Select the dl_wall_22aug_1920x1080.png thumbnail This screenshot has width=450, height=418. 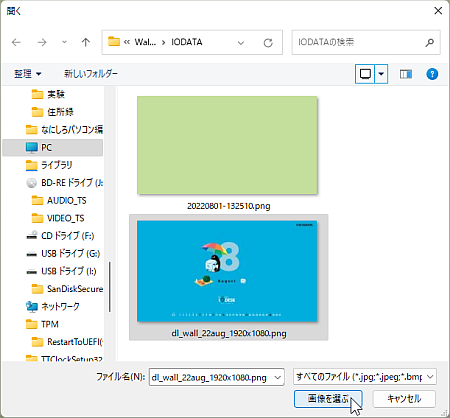pyautogui.click(x=227, y=271)
